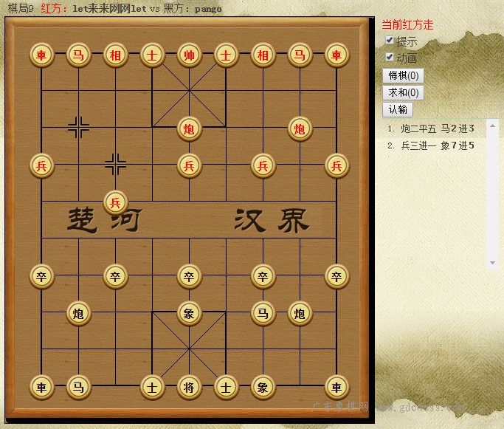The image size is (504, 429).
Task: Pick the advanced red 兵 by the river
Action: coord(115,202)
